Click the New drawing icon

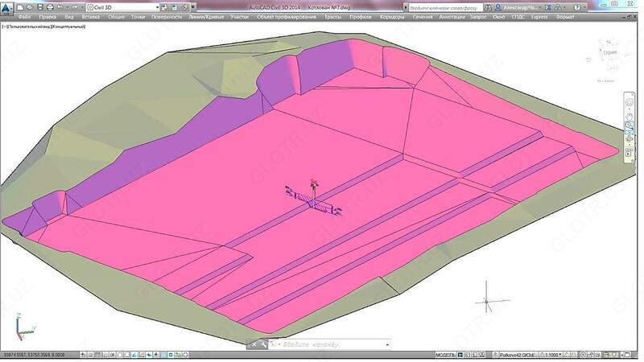pos(20,6)
